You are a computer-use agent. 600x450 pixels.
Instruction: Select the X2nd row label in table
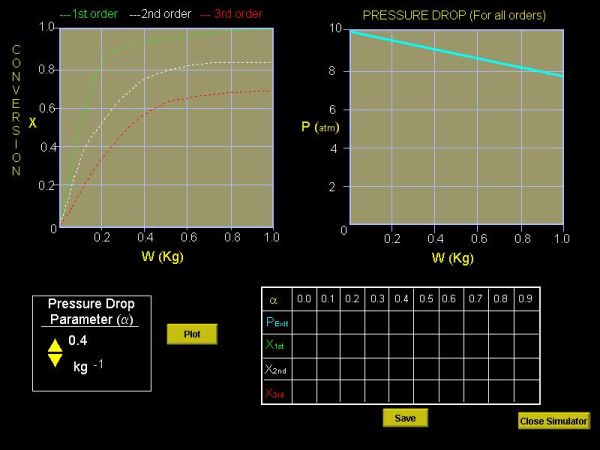[275, 369]
